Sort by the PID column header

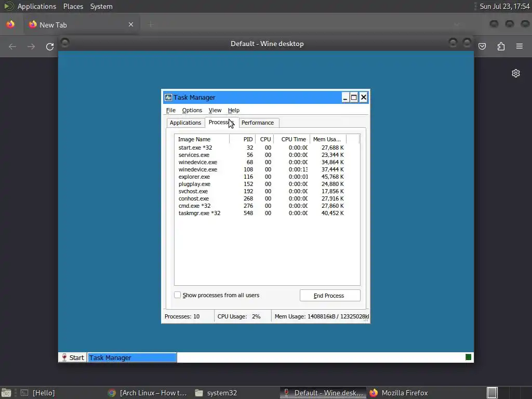pyautogui.click(x=242, y=139)
